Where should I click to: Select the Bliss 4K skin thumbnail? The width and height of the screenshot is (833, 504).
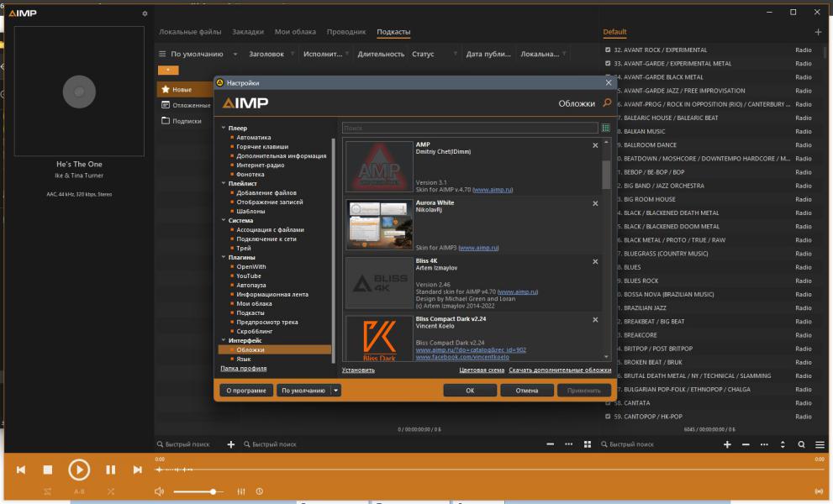tap(379, 282)
